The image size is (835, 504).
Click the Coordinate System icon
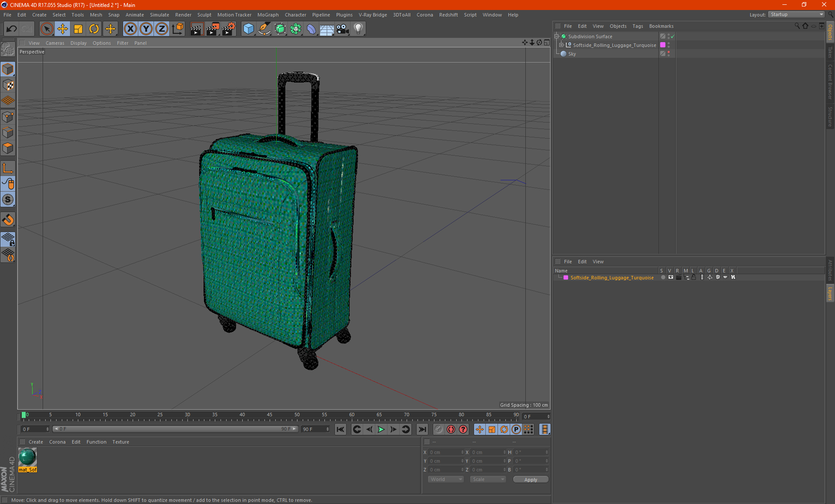coord(177,29)
